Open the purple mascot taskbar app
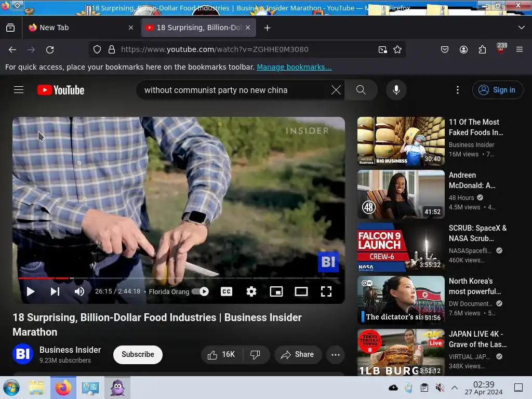This screenshot has height=399, width=532. point(117,388)
